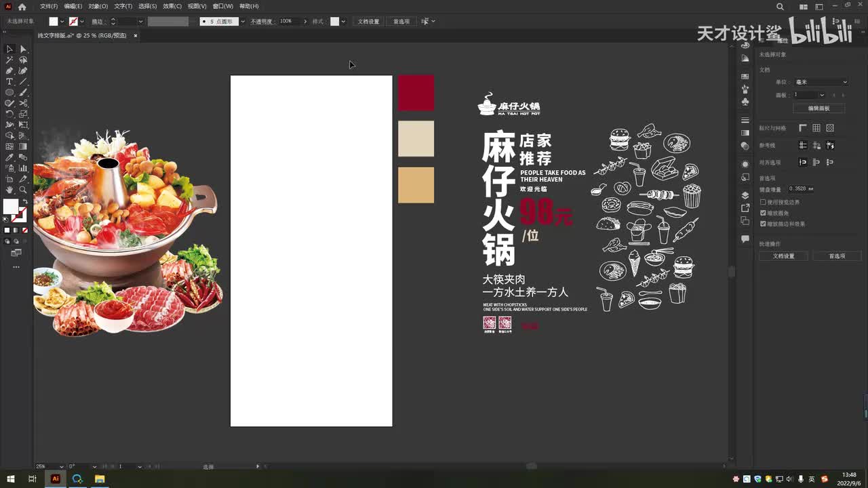Click 首选项 under 快捷操作
This screenshot has width=868, height=488.
837,256
